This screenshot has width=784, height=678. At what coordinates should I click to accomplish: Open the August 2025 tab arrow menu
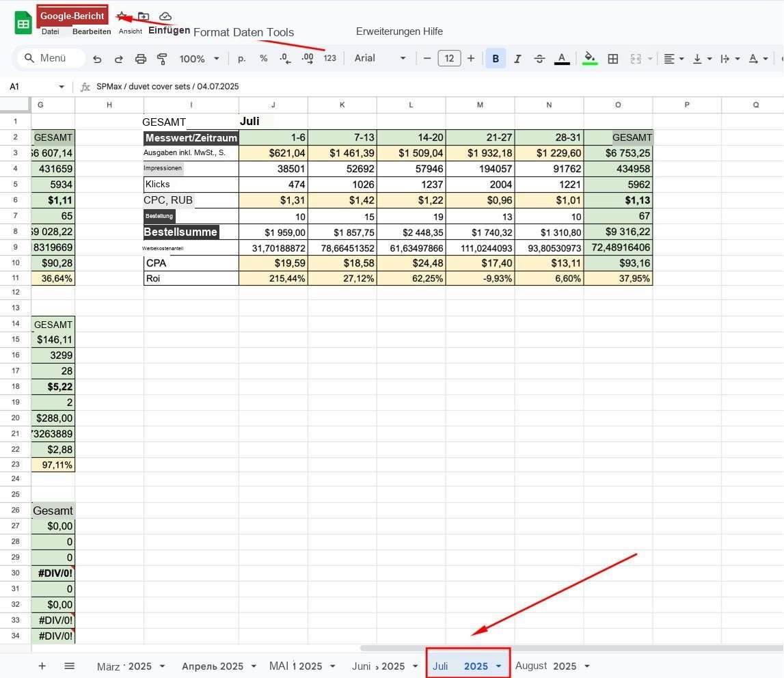[587, 666]
